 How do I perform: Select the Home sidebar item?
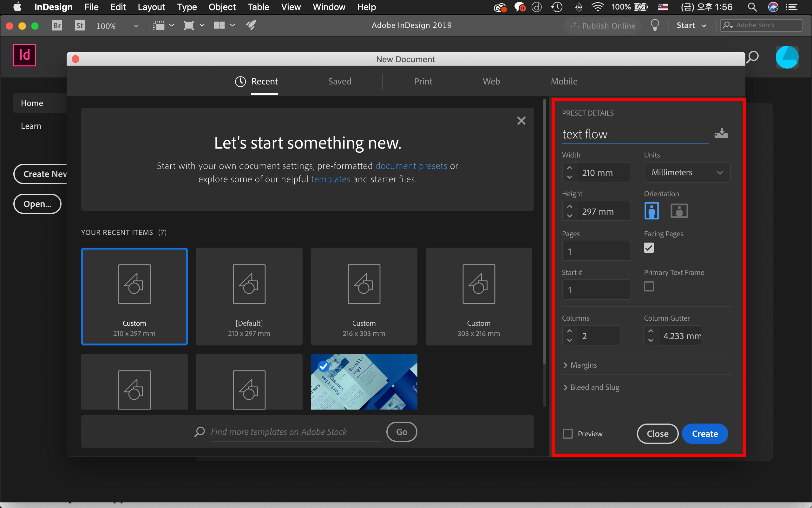tap(40, 103)
